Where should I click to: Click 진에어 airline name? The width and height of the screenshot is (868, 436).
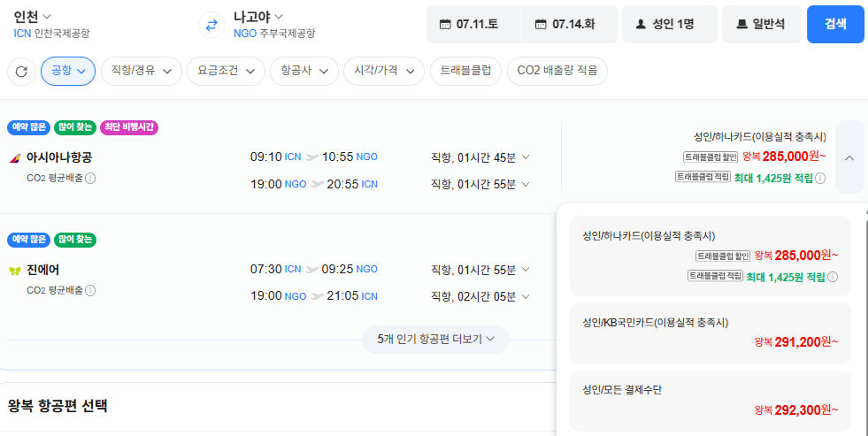point(42,270)
